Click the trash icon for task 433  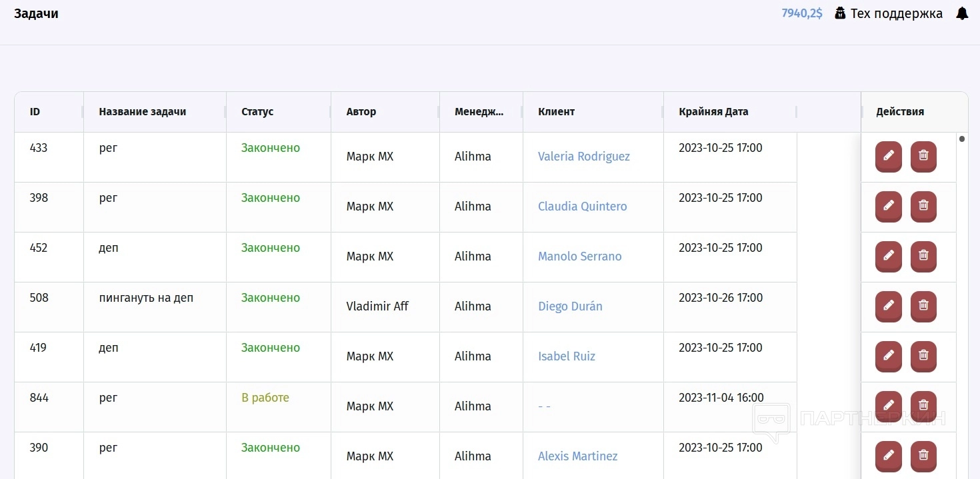(923, 156)
